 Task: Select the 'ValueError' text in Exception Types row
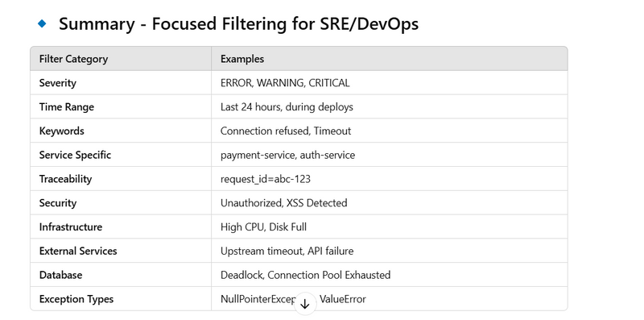343,299
